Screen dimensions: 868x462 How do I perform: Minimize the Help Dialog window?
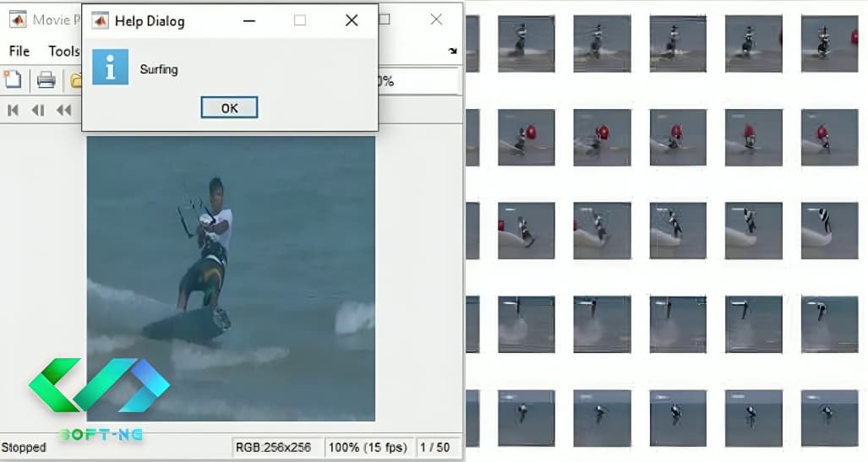[x=249, y=20]
